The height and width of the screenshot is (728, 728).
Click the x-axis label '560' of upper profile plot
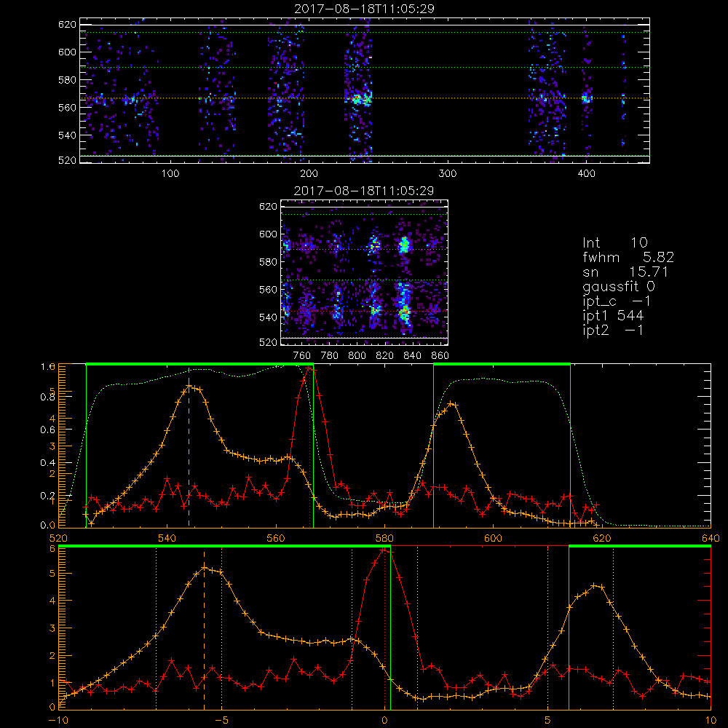(276, 538)
